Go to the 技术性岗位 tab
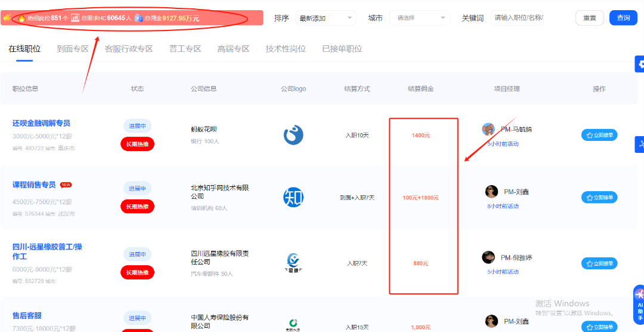The width and height of the screenshot is (644, 332). point(286,49)
